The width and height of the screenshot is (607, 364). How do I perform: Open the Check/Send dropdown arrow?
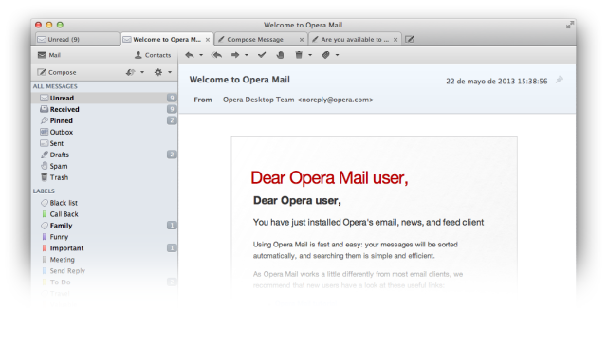coord(142,72)
